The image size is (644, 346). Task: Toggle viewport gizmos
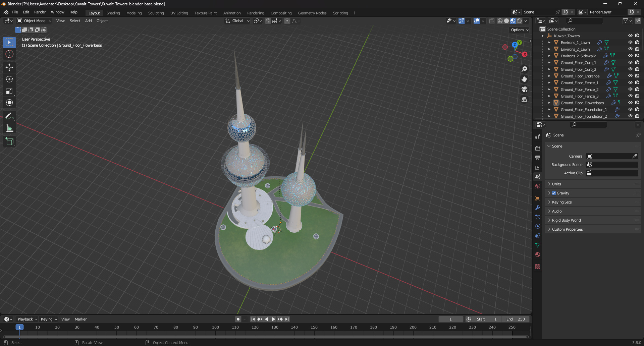462,21
